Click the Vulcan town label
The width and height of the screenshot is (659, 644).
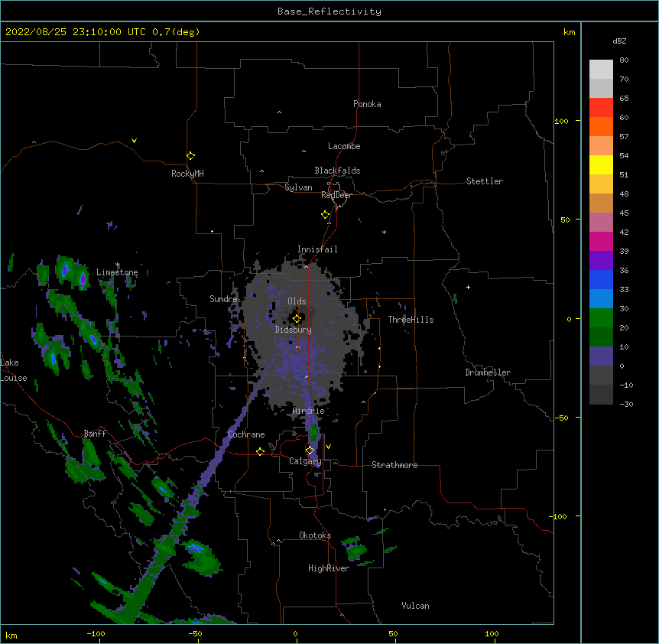coord(415,606)
